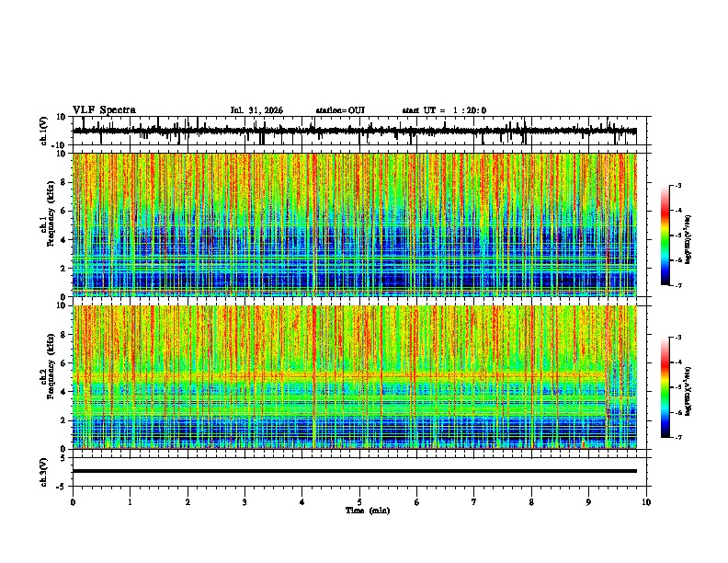
Task: Click the ch.1 frequency axis "8" tick label
Action: tap(64, 182)
